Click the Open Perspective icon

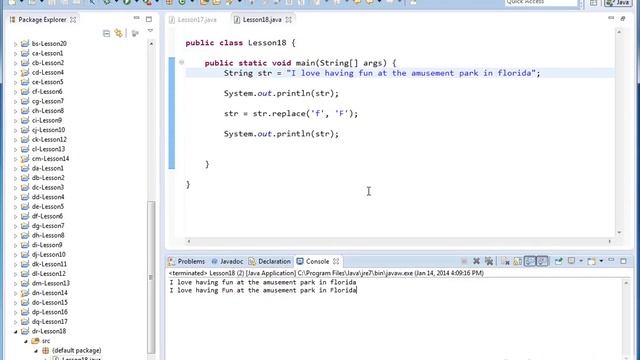click(594, 2)
